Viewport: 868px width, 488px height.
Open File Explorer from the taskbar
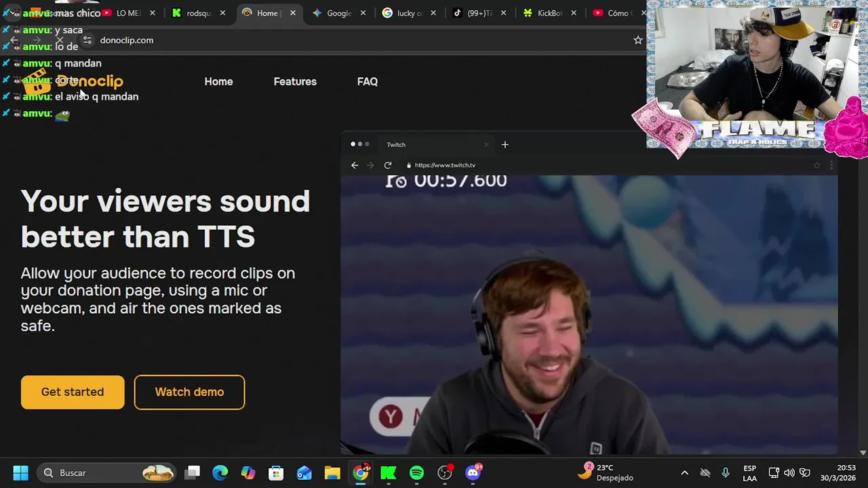(332, 472)
